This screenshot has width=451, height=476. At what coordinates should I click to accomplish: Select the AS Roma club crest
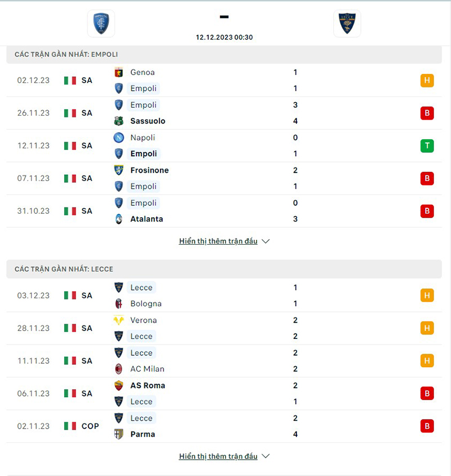[x=118, y=386]
